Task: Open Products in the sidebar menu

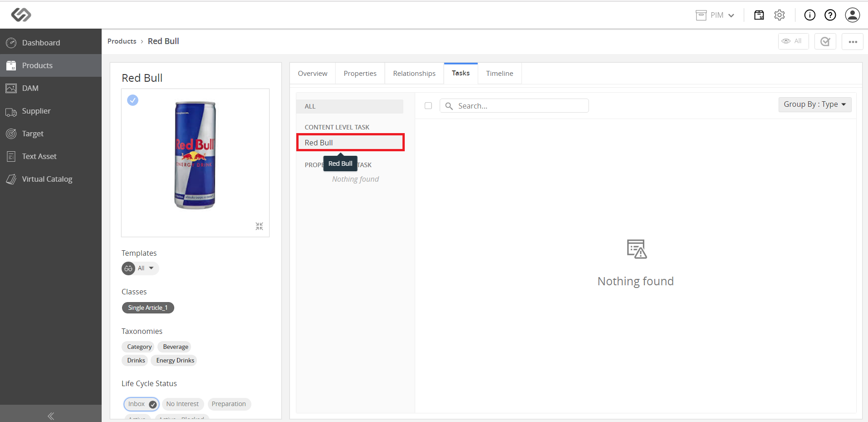Action: [x=51, y=65]
